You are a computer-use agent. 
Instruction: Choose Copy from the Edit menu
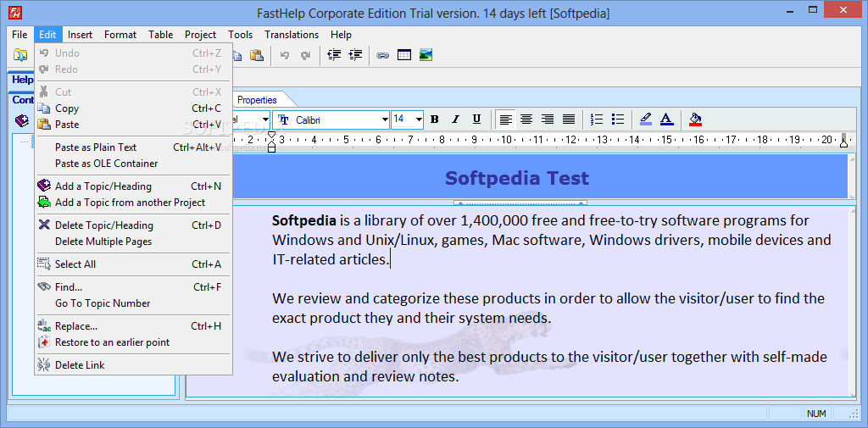tap(133, 108)
